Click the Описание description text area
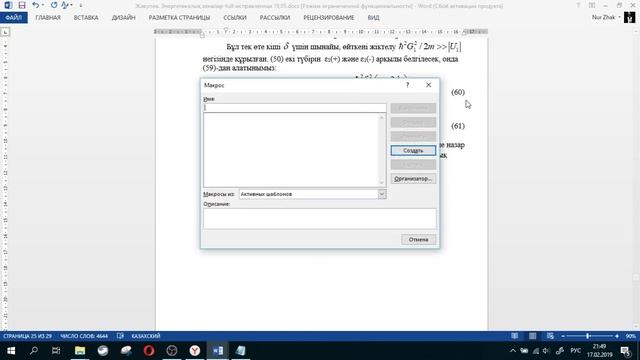Screen dimensions: 640x360 [320, 218]
